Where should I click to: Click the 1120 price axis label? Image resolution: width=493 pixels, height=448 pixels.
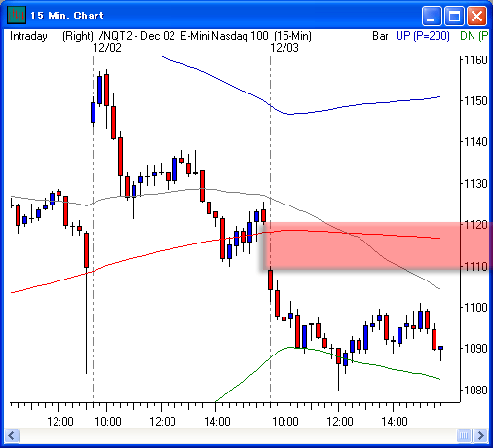click(475, 225)
